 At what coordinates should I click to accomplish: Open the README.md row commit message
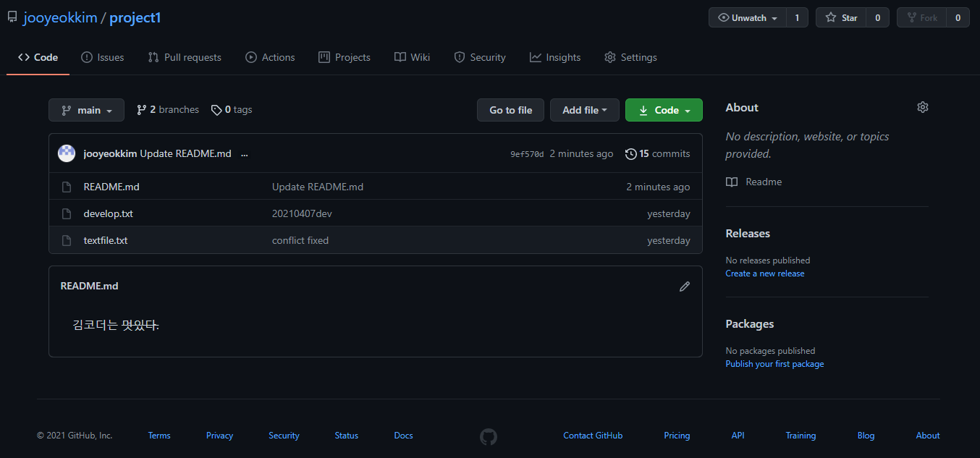coord(318,187)
